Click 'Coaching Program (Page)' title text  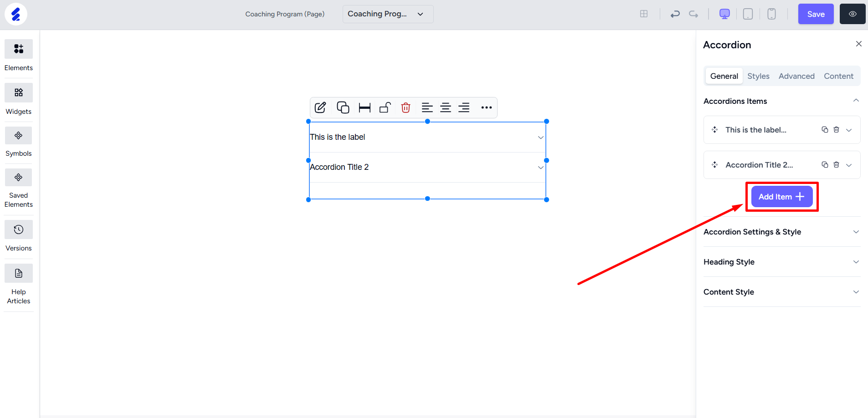(x=285, y=14)
